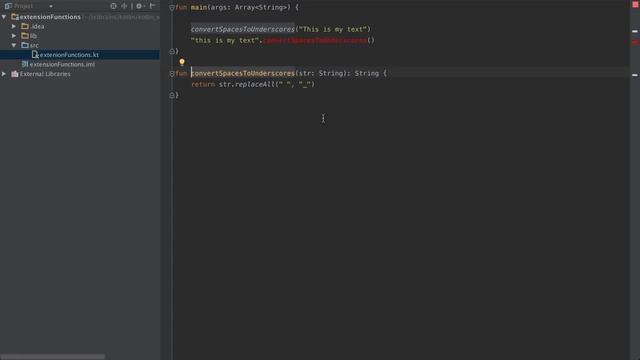This screenshot has height=360, width=640.
Task: Click the second white stripe mark in gutter
Action: tap(635, 75)
